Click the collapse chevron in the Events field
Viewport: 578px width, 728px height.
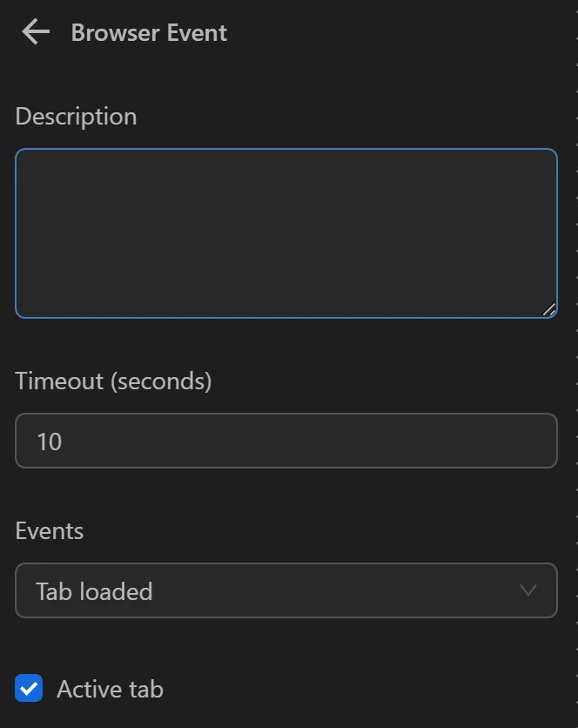click(x=528, y=590)
